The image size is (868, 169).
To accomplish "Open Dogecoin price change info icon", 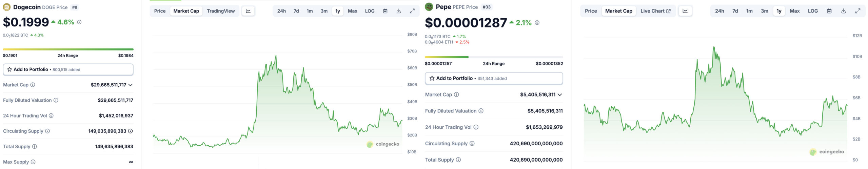I will tap(79, 22).
